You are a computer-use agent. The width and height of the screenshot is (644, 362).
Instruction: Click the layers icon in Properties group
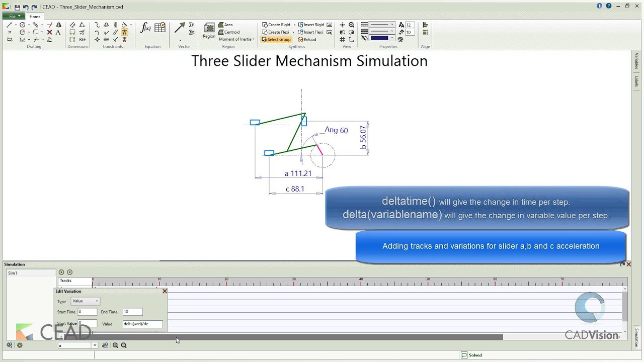[x=400, y=39]
